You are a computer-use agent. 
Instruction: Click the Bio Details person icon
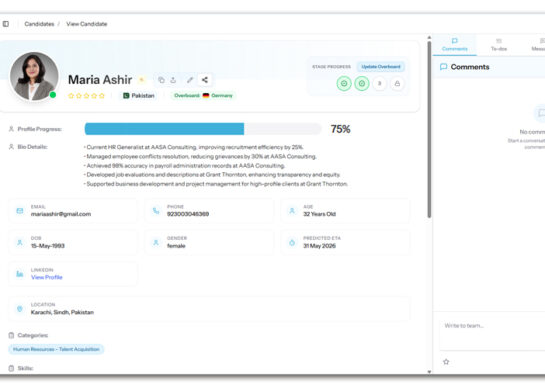[11, 147]
